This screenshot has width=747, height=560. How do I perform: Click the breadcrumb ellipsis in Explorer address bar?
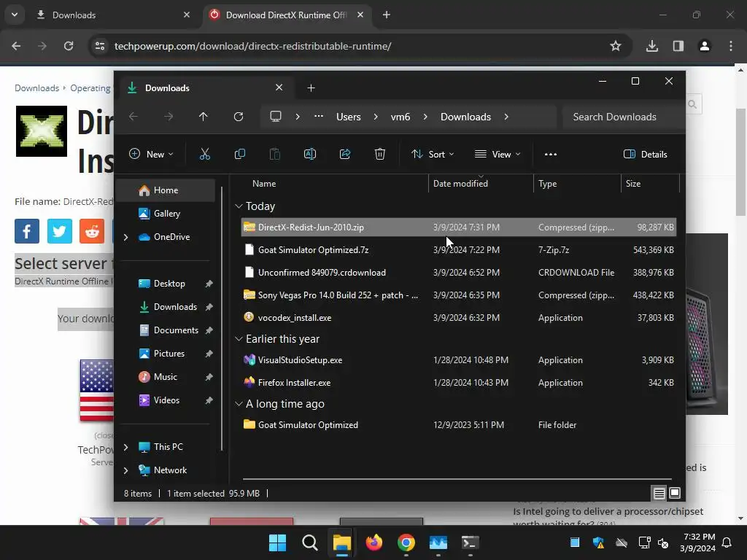pos(319,116)
